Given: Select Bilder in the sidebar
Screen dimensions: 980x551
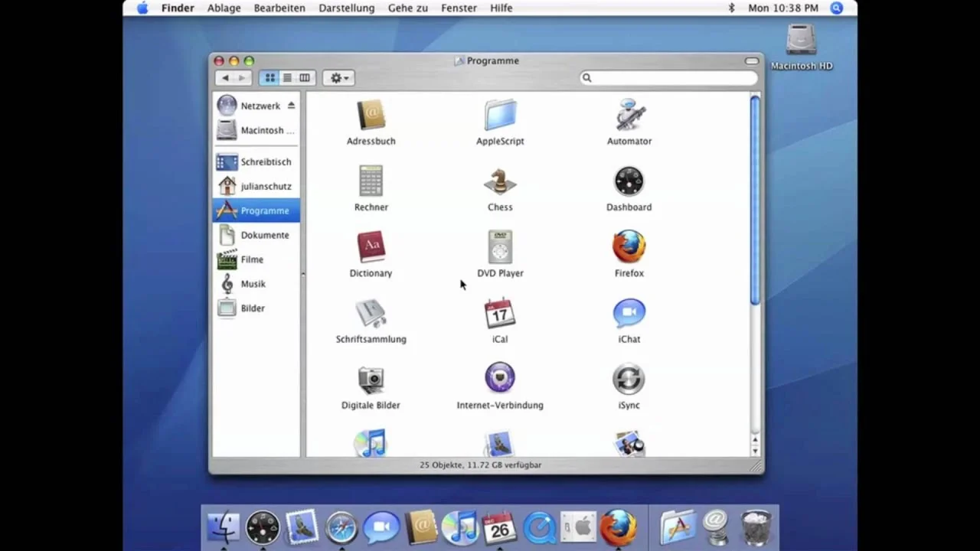Looking at the screenshot, I should pyautogui.click(x=256, y=308).
